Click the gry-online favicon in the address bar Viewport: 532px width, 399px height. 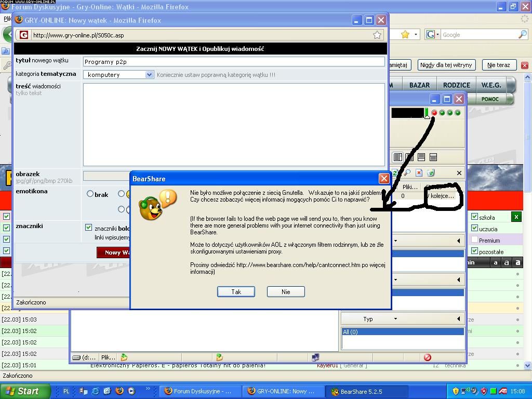[23, 35]
